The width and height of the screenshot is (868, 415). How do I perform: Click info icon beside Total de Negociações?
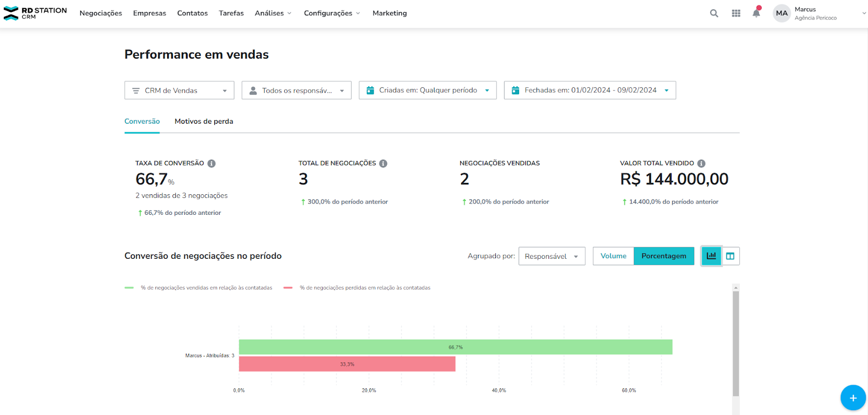point(383,163)
